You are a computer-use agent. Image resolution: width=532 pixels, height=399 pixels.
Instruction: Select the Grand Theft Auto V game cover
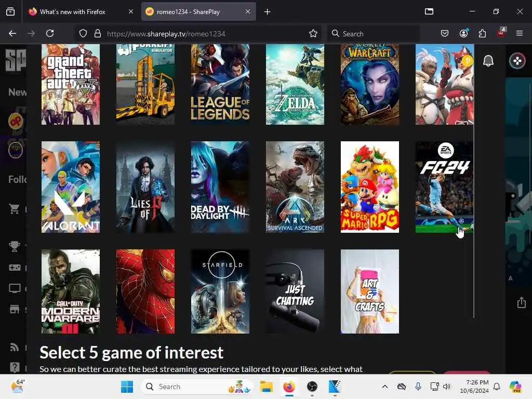[x=71, y=85]
